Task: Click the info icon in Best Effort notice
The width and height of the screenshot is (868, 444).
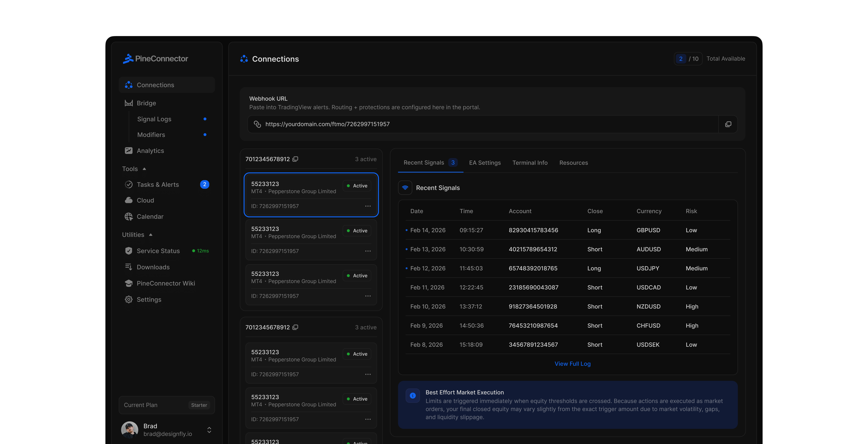Action: pos(413,395)
